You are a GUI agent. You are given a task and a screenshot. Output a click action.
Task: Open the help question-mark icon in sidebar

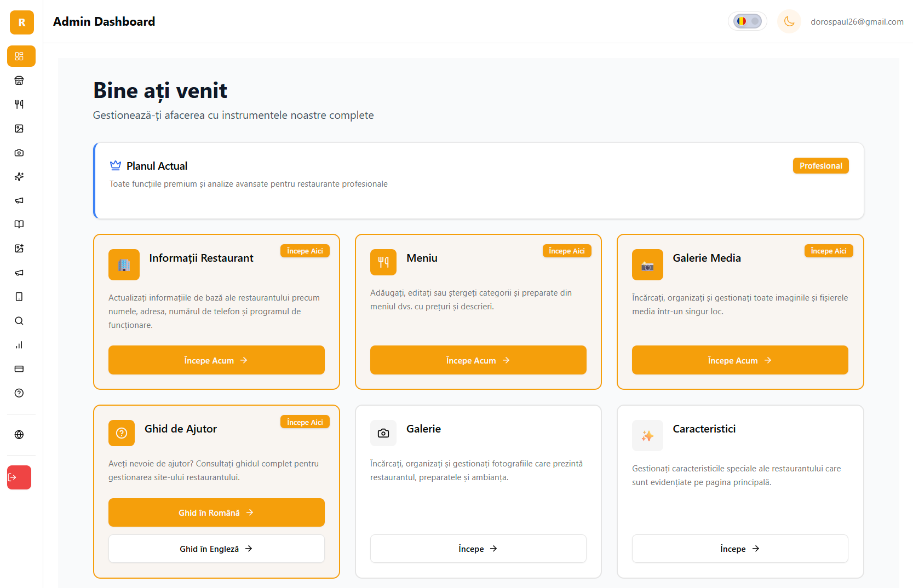19,393
